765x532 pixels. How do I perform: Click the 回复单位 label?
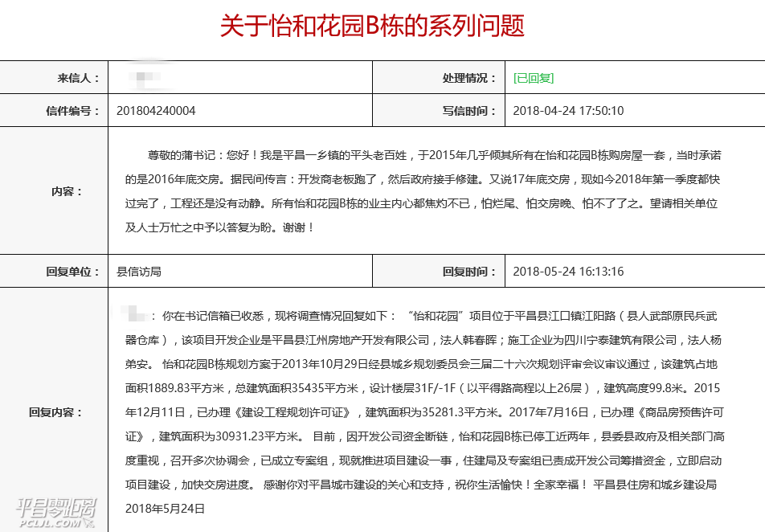coord(73,272)
